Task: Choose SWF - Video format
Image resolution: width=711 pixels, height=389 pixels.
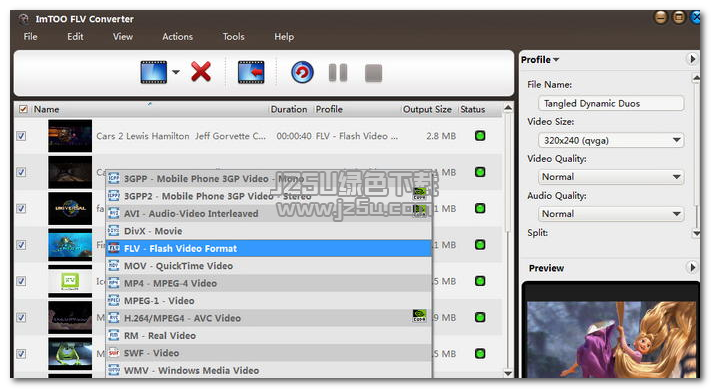Action: pyautogui.click(x=269, y=353)
